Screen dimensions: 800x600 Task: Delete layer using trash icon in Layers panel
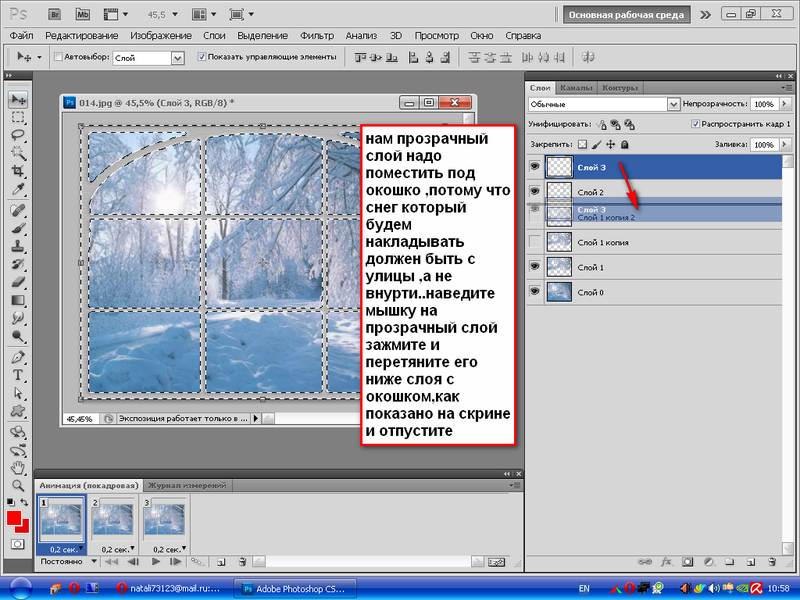point(772,562)
